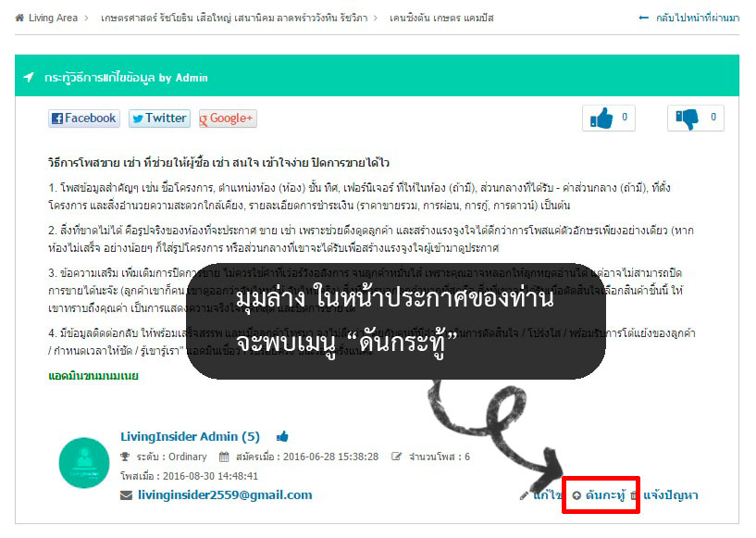Click the back arrow icon at top right

644,18
